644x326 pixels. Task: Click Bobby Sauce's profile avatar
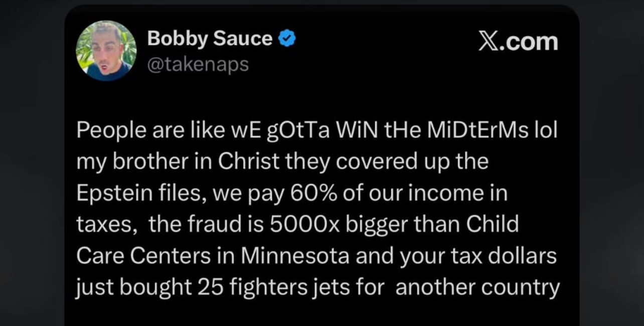106,51
